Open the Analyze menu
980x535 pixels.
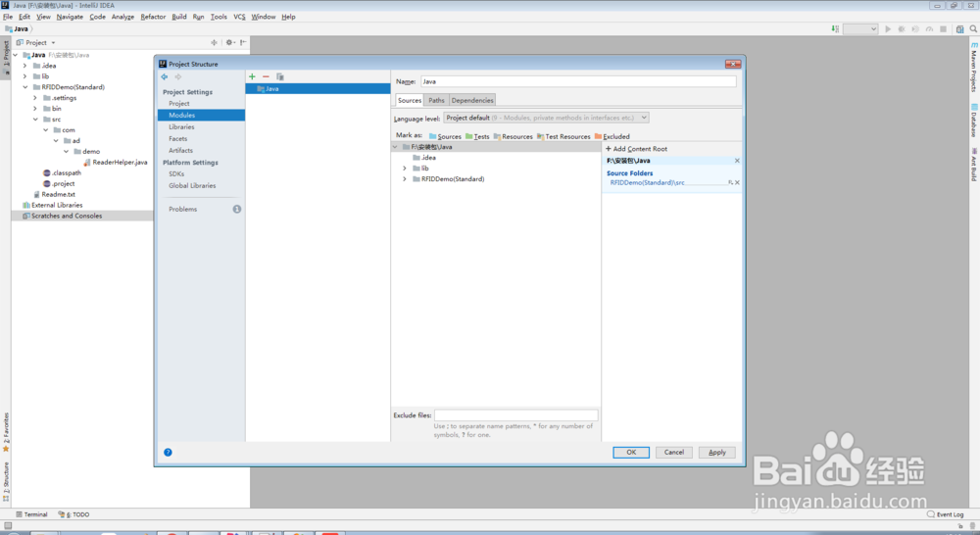122,17
